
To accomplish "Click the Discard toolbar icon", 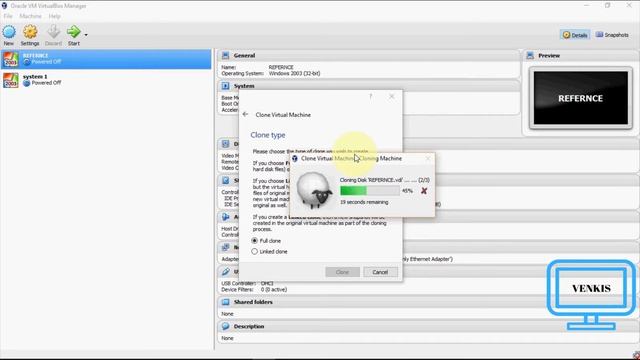I will tap(53, 32).
